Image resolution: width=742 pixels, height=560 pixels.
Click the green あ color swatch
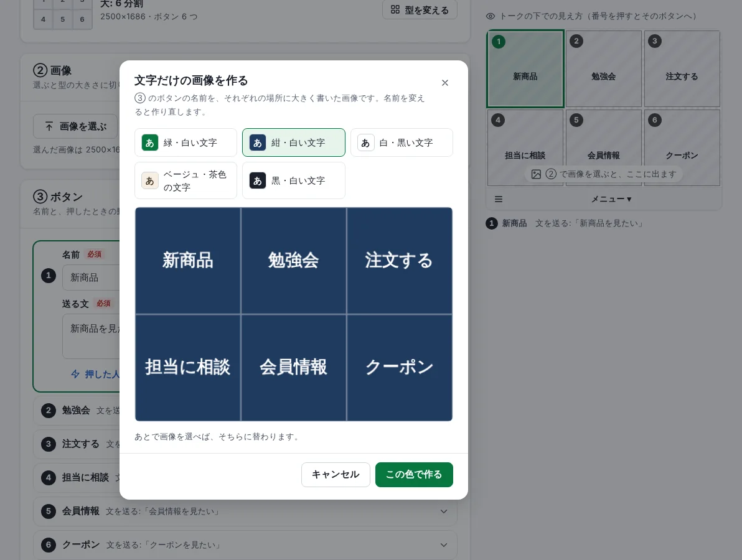pos(150,142)
